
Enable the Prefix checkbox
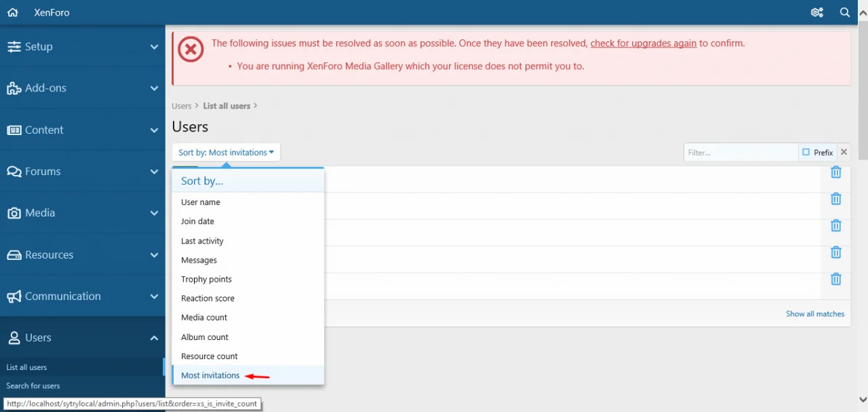(806, 152)
